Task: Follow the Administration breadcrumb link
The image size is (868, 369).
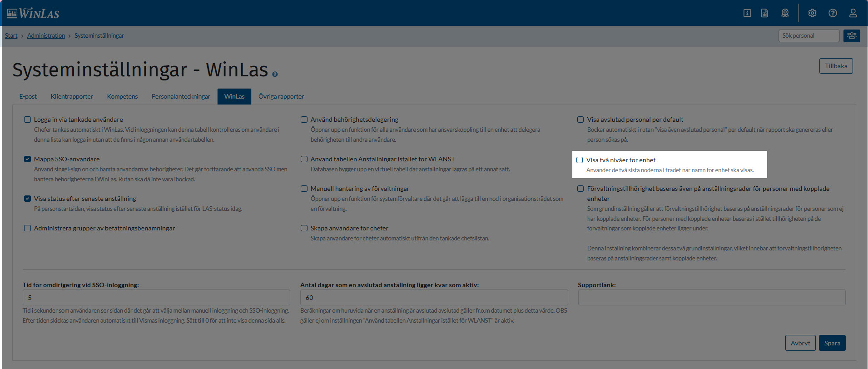Action: click(46, 35)
